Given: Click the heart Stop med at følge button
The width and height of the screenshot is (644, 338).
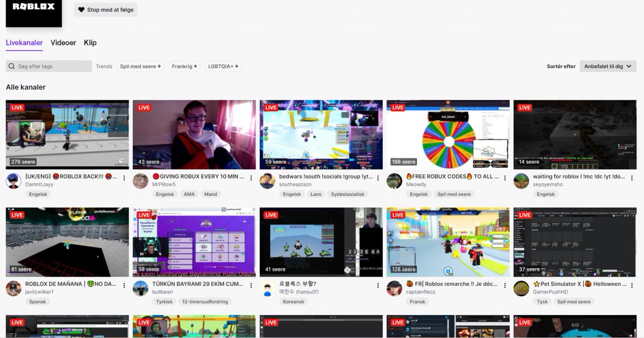Looking at the screenshot, I should pyautogui.click(x=105, y=10).
